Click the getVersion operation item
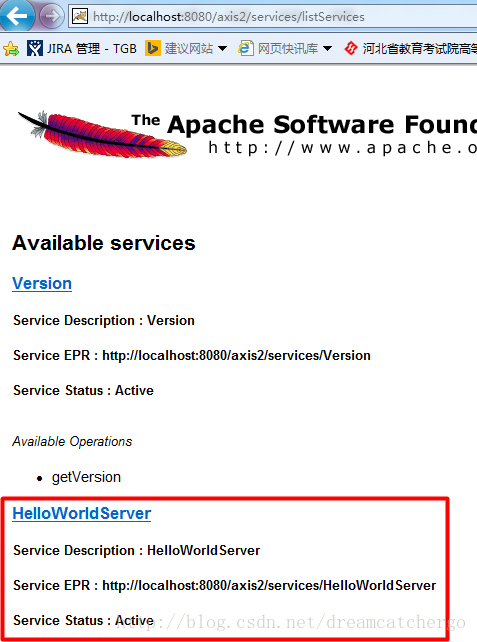This screenshot has height=642, width=477. [x=86, y=477]
